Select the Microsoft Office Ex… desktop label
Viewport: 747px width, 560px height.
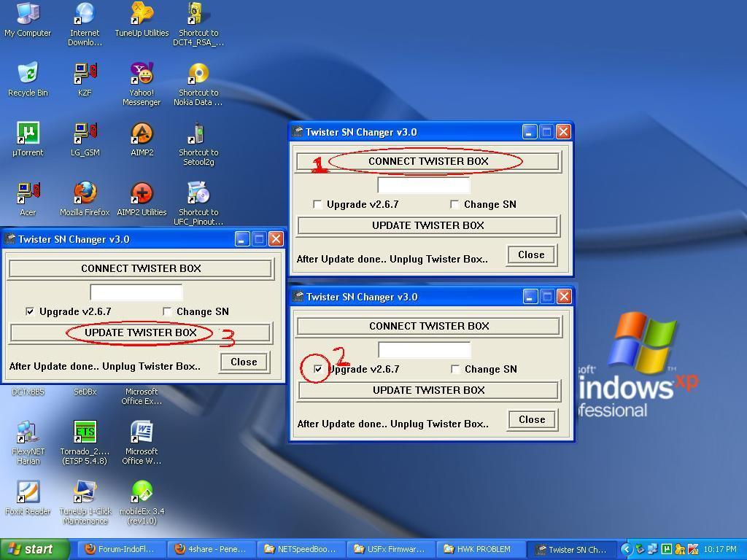[142, 396]
